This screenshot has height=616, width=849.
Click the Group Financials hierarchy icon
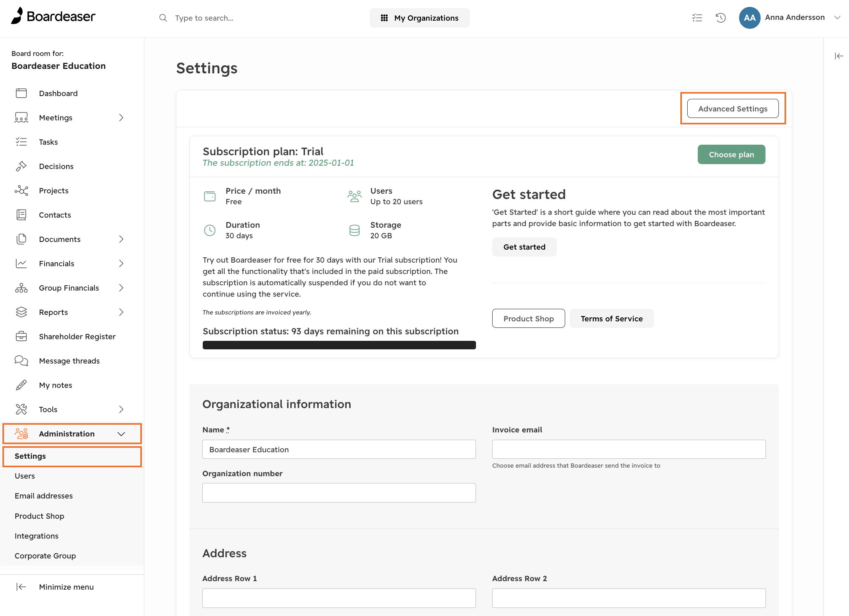click(21, 288)
